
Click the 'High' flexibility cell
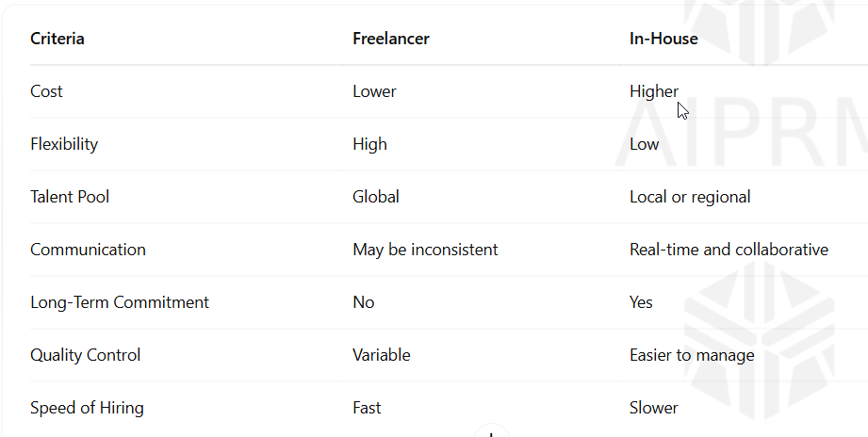369,144
